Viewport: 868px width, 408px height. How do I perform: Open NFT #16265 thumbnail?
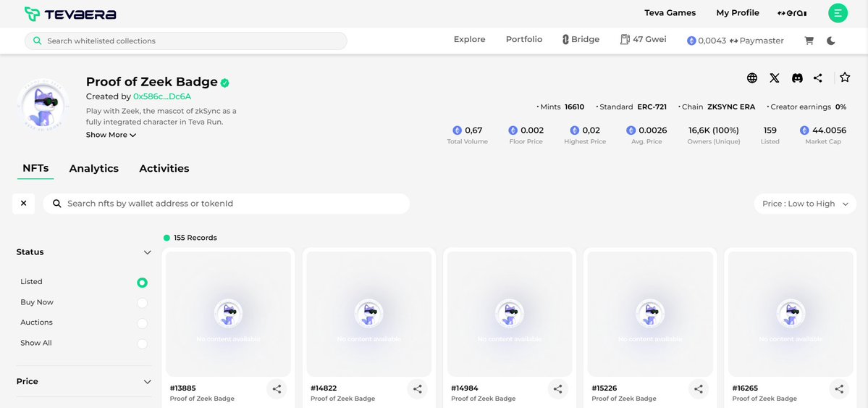coord(791,314)
